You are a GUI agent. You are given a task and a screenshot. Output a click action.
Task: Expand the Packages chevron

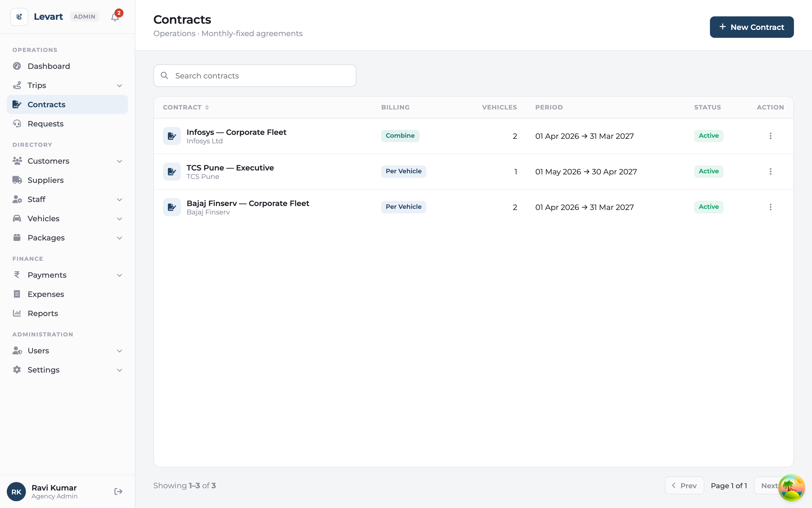pos(120,238)
